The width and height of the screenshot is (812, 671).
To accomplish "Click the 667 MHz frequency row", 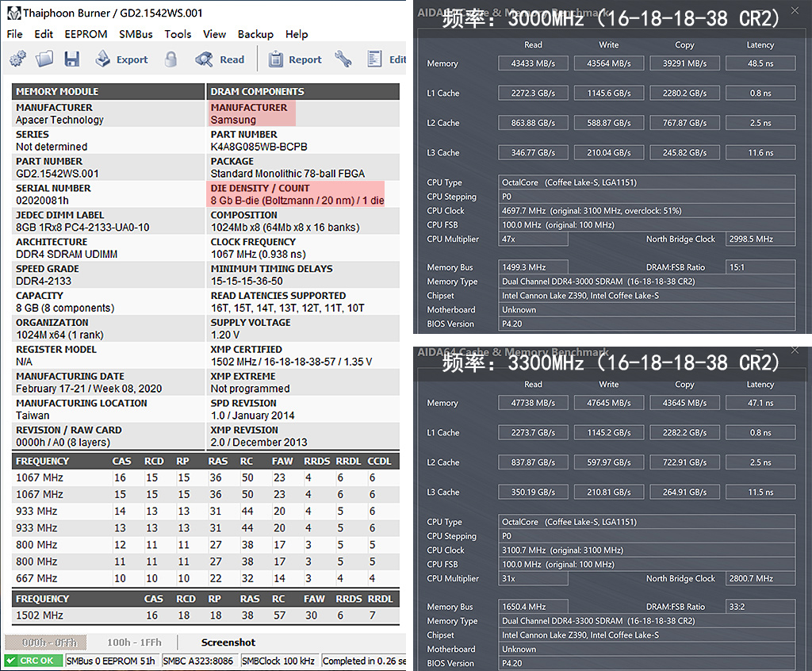I will click(x=205, y=578).
